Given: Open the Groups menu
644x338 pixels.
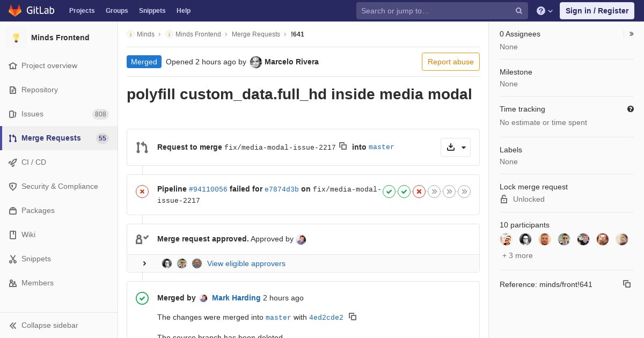Looking at the screenshot, I should (116, 11).
